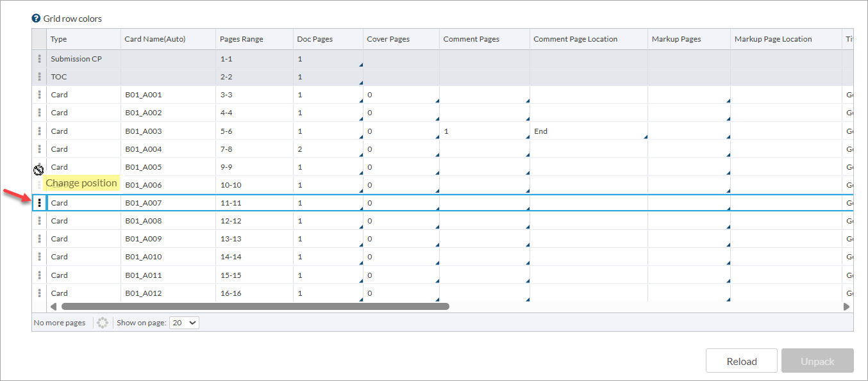Screen dimensions: 868x381
Task: Click the 1-1 pages range cell
Action: (255, 59)
